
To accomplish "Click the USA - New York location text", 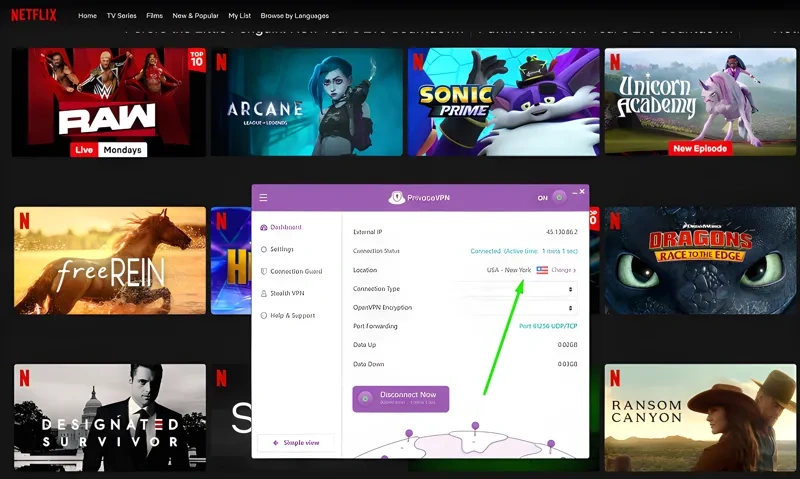I will click(509, 270).
